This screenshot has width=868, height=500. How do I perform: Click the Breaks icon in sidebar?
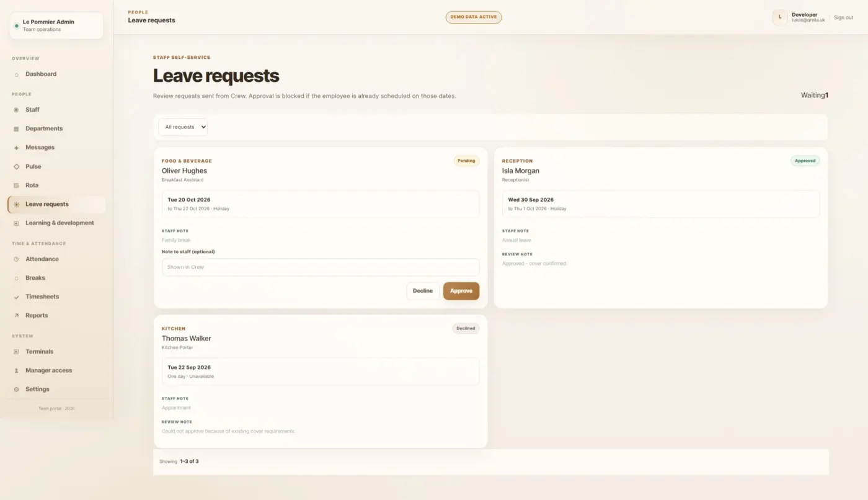(16, 278)
